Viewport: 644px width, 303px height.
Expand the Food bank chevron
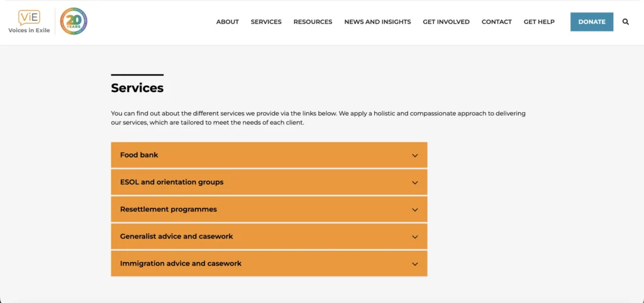coord(415,156)
